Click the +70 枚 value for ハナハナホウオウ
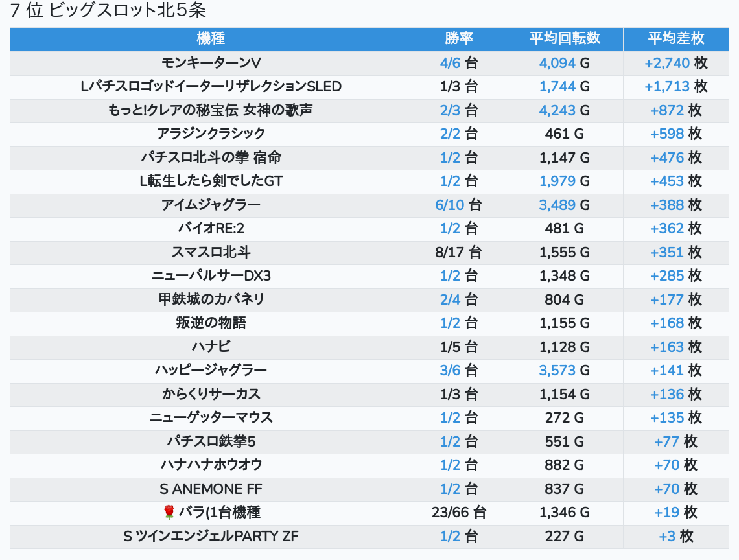Viewport: 739px width, 560px height. click(676, 465)
